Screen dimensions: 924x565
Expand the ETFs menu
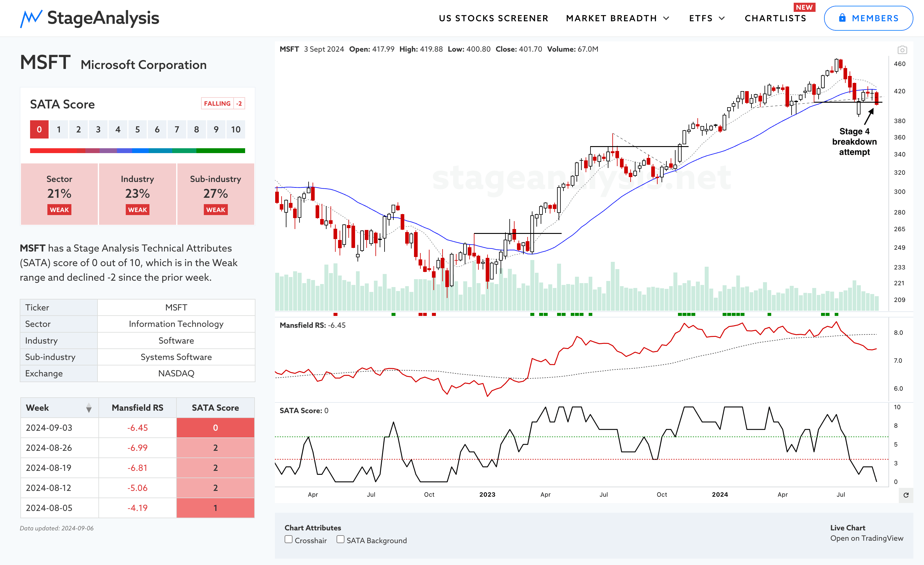pos(707,18)
